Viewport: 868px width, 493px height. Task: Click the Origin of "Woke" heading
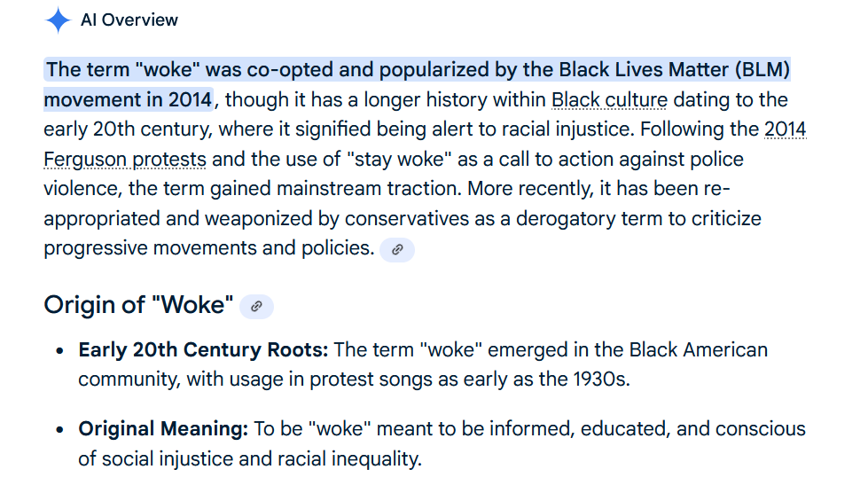139,307
